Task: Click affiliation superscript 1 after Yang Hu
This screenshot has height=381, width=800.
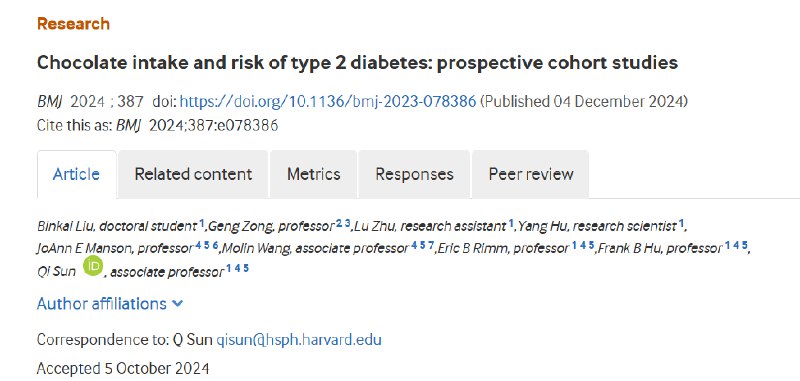Action: tap(681, 223)
